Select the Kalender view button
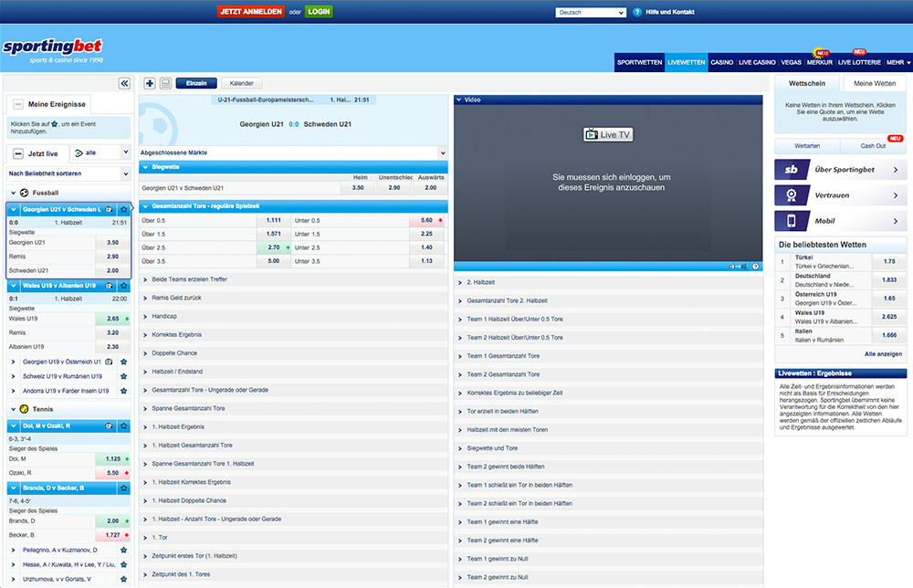This screenshot has width=913, height=588. (241, 83)
